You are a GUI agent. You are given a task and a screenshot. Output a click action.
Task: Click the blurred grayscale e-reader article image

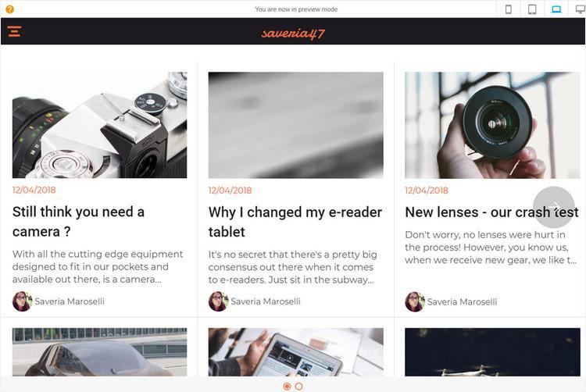[x=295, y=125]
